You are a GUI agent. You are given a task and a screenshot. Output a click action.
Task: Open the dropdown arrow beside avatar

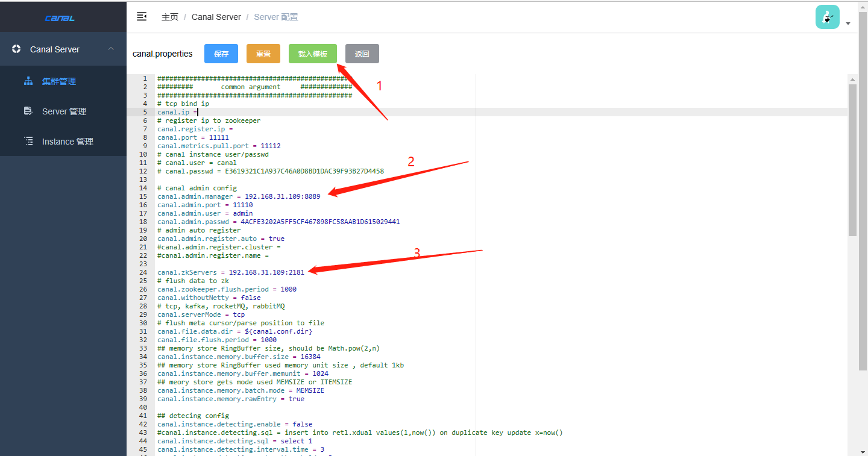[848, 23]
